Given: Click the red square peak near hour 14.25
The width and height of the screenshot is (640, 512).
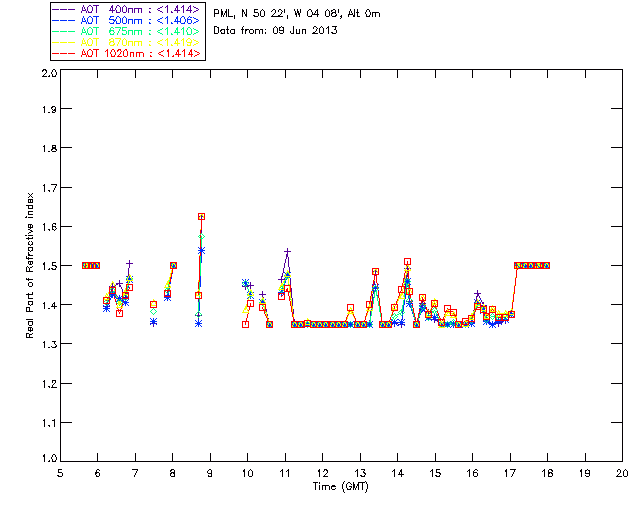Looking at the screenshot, I should pos(407,262).
